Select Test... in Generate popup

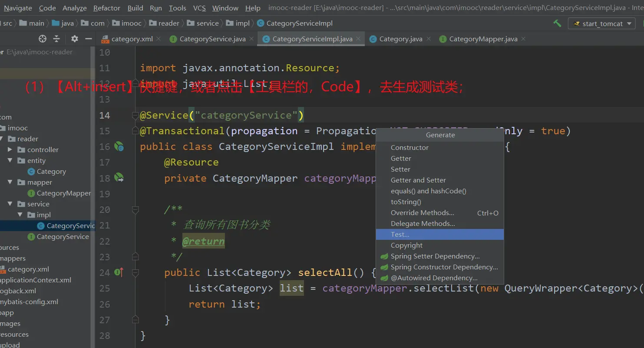click(400, 235)
